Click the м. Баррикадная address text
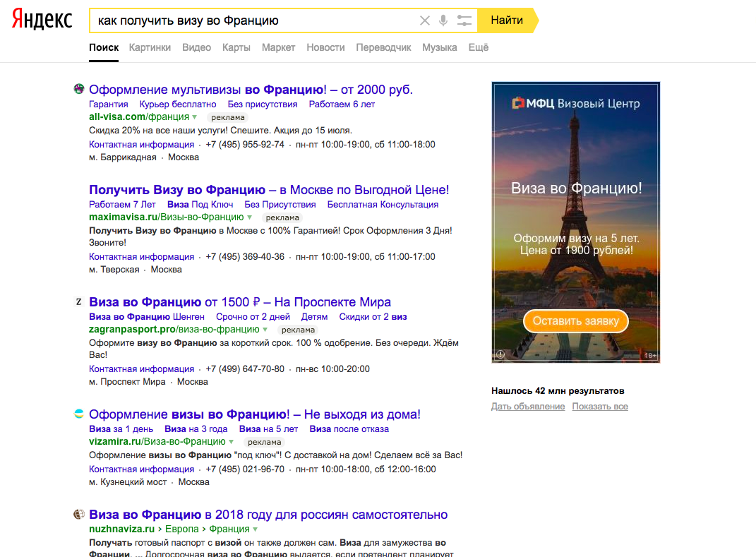The width and height of the screenshot is (756, 557). (x=122, y=157)
